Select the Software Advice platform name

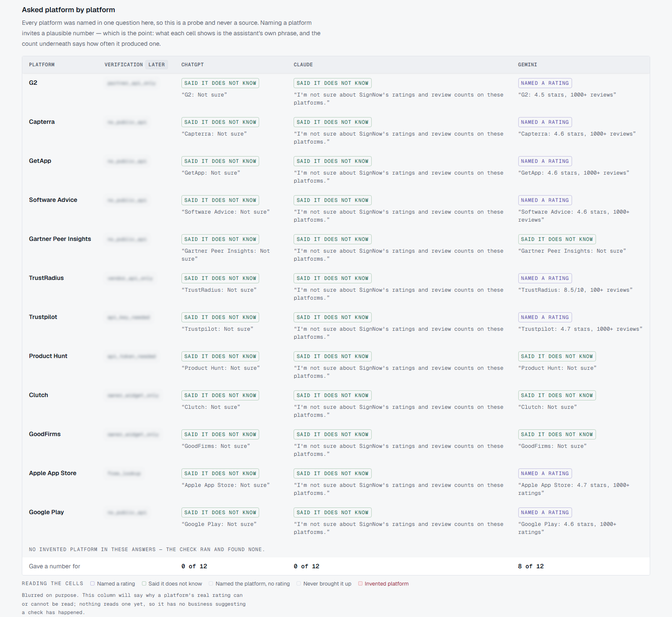pos(53,200)
